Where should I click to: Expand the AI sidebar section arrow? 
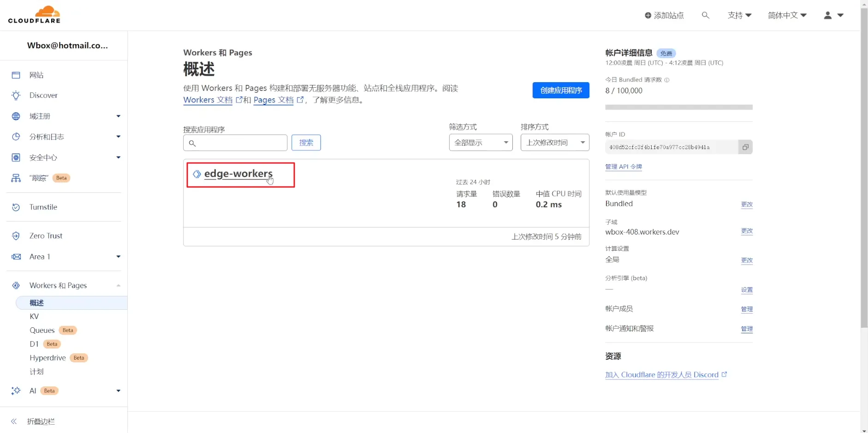click(119, 391)
